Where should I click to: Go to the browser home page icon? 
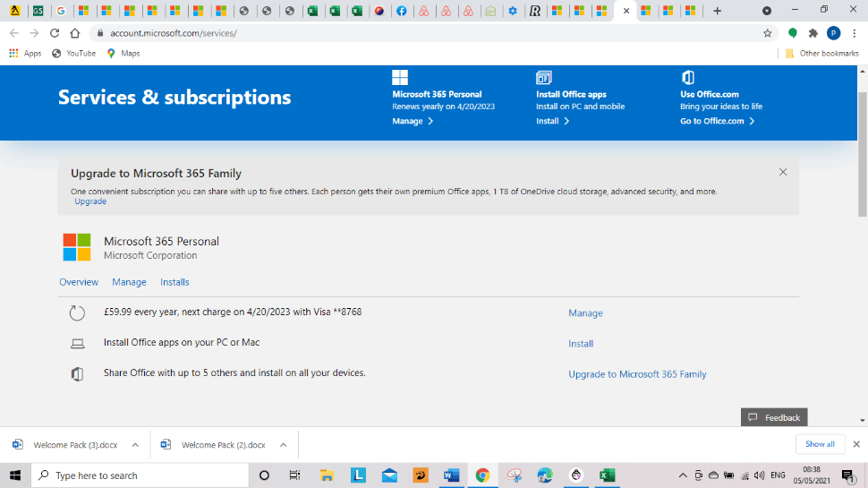[x=75, y=33]
